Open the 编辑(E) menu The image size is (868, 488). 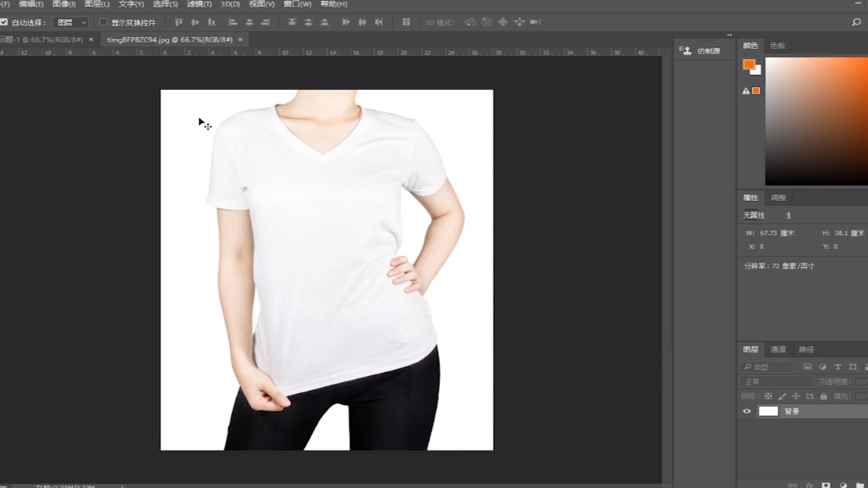(x=31, y=4)
